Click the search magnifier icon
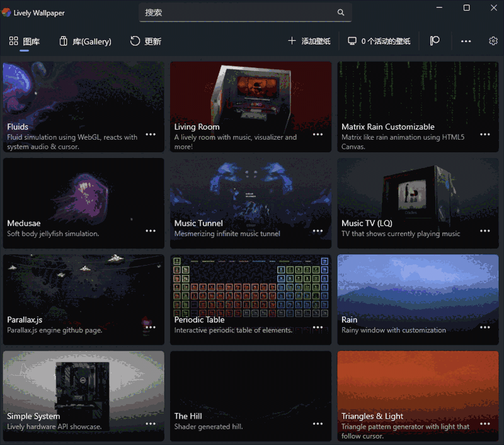This screenshot has height=445, width=504. pyautogui.click(x=341, y=13)
